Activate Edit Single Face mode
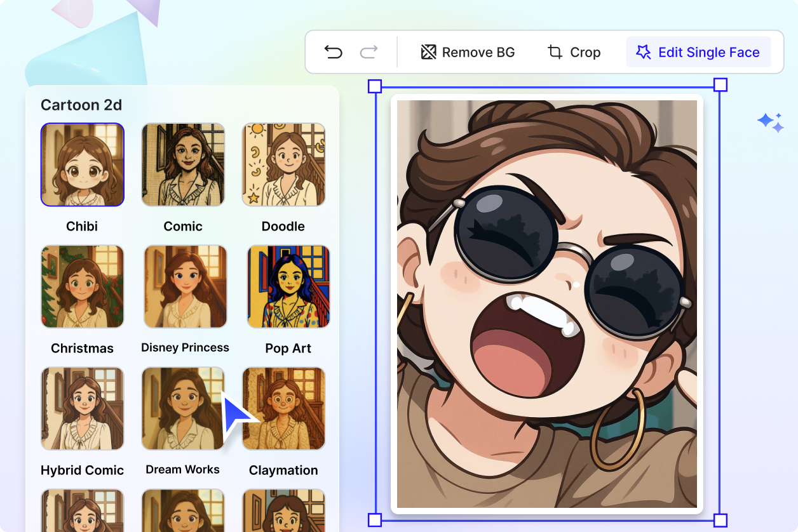This screenshot has height=532, width=798. (698, 52)
